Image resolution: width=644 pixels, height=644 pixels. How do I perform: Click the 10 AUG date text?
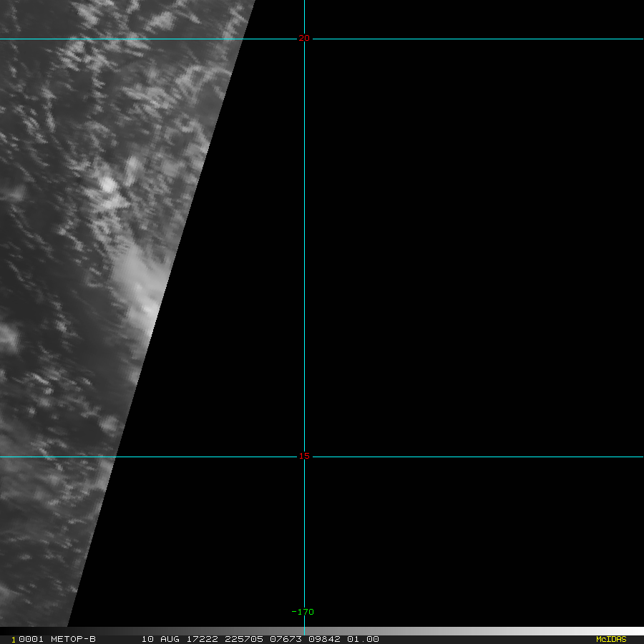(x=160, y=639)
